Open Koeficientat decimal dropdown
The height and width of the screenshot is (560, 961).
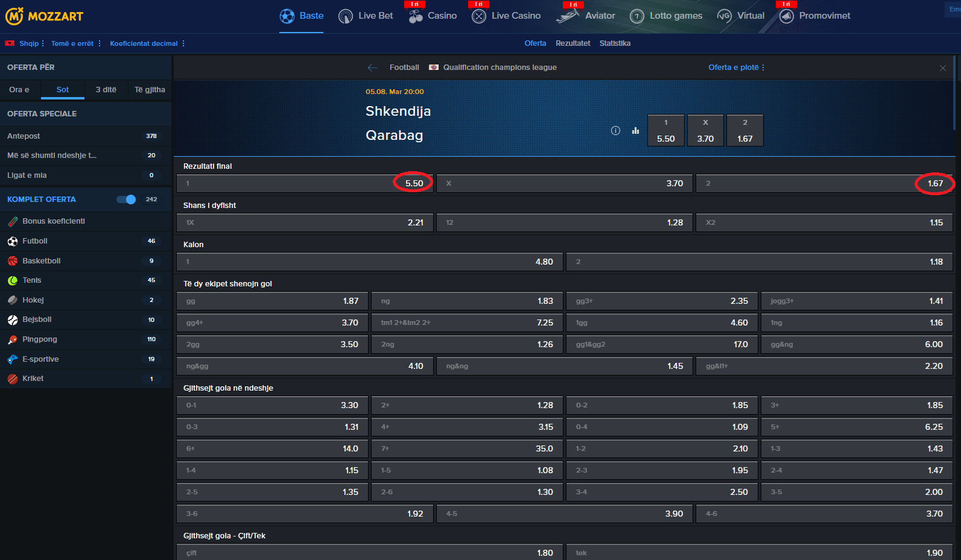147,43
